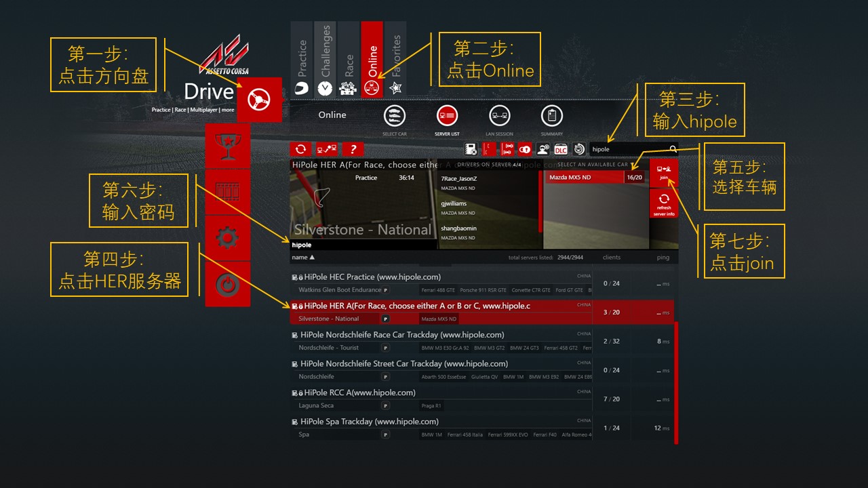Screen dimensions: 868x488
Task: Open the trophy achievements section
Action: pyautogui.click(x=227, y=145)
